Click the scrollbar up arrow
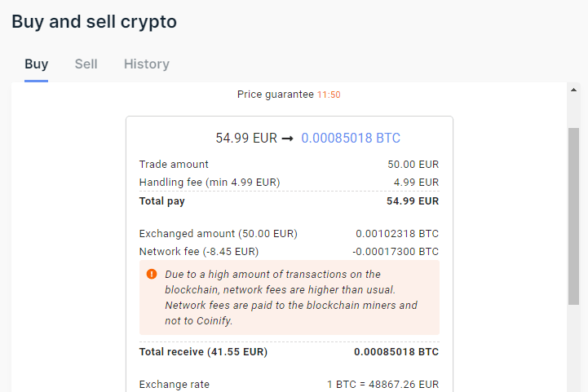Image resolution: width=588 pixels, height=392 pixels. click(x=573, y=90)
